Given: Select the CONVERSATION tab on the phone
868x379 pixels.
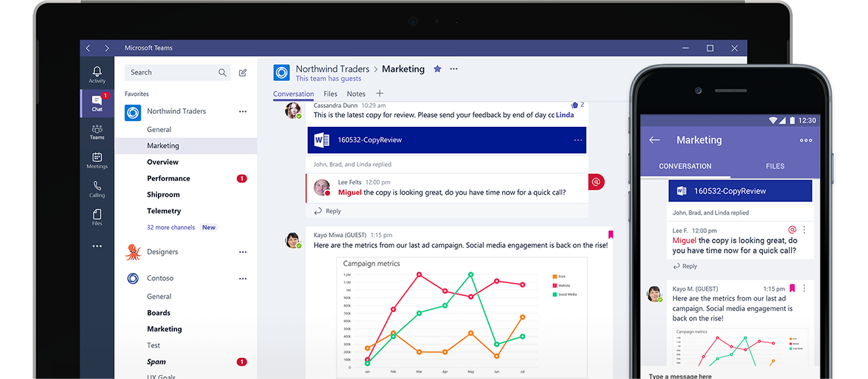Looking at the screenshot, I should (x=685, y=166).
